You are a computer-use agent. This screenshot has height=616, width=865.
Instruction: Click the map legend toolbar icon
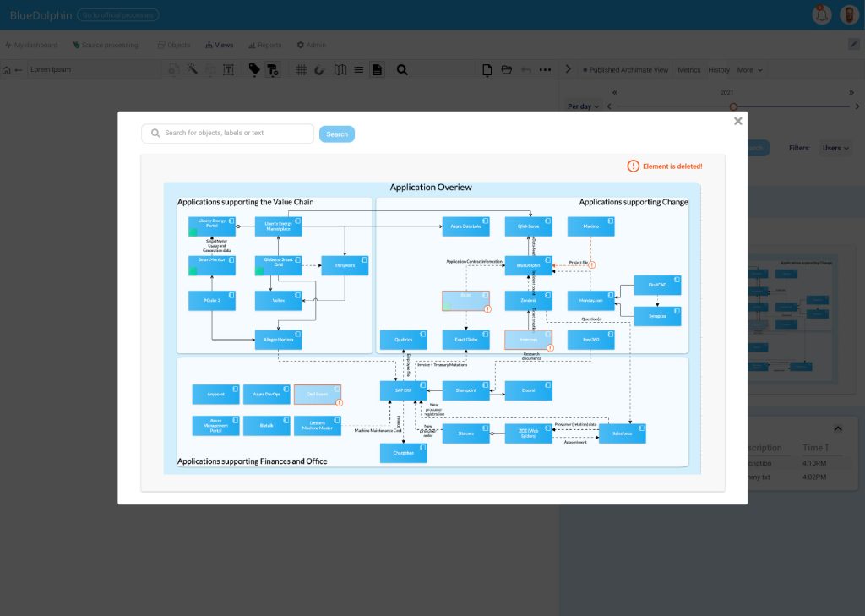coord(340,70)
